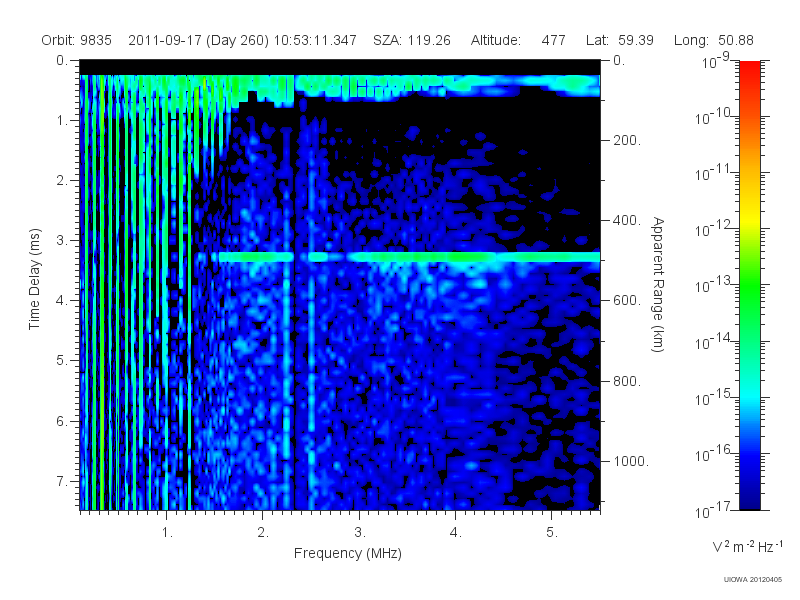The width and height of the screenshot is (800, 600).
Task: Click the 800. tick label on the apparent range axis
Action: 627,381
